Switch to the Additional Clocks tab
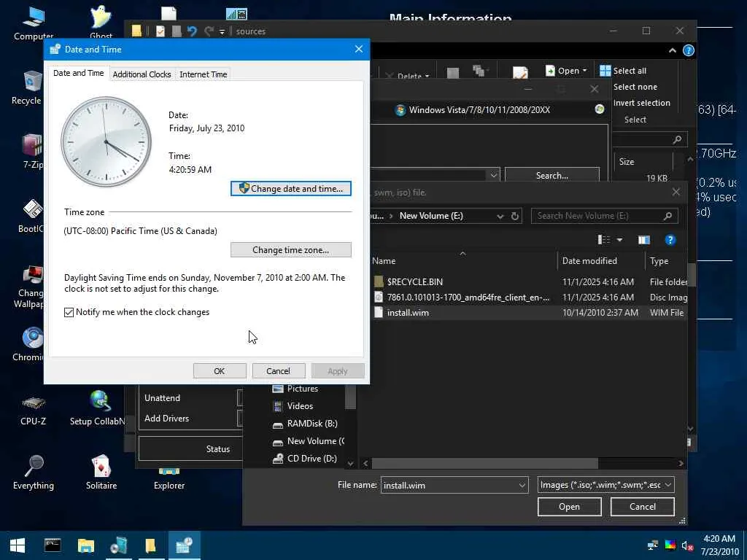The height and width of the screenshot is (560, 747). click(142, 74)
